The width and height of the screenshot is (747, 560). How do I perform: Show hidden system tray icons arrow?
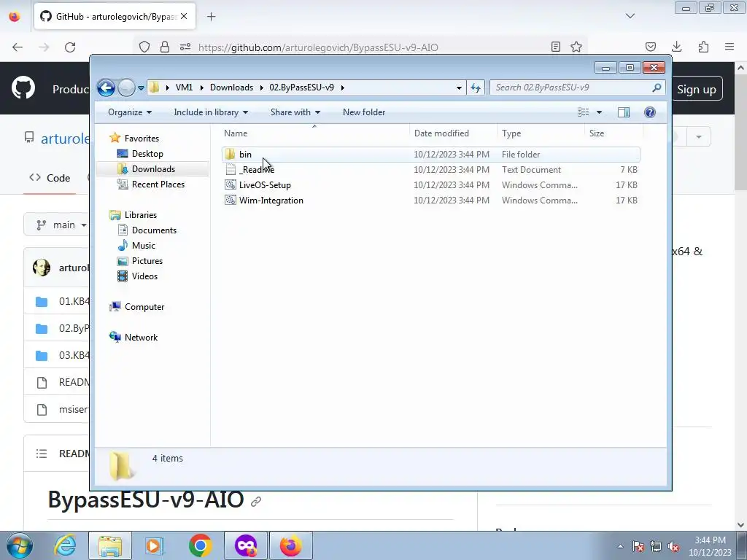620,547
